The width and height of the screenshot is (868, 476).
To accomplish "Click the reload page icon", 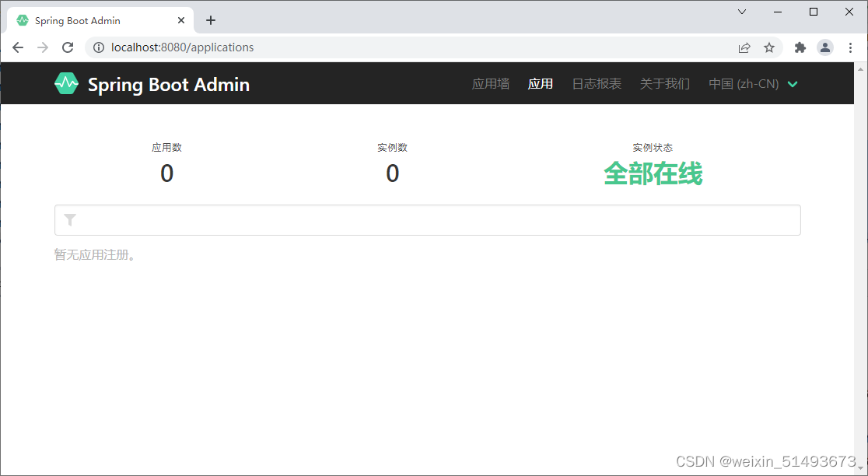I will (68, 47).
